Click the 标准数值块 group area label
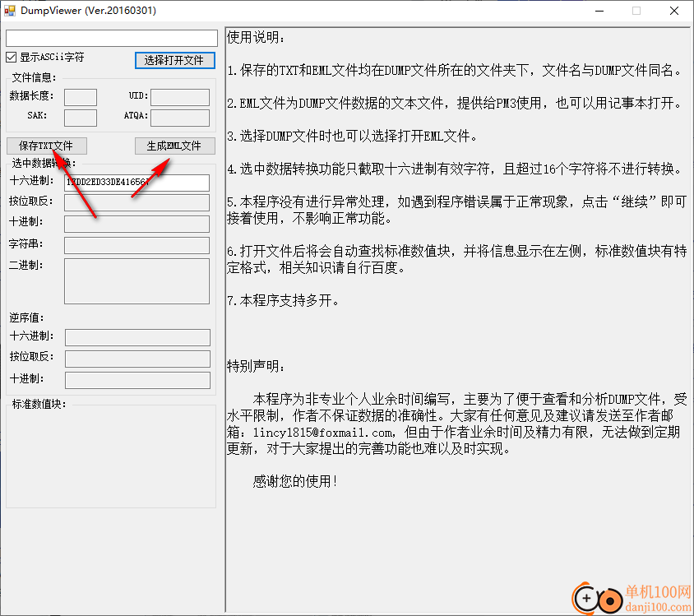Viewport: 694px width, 616px height. [x=39, y=404]
